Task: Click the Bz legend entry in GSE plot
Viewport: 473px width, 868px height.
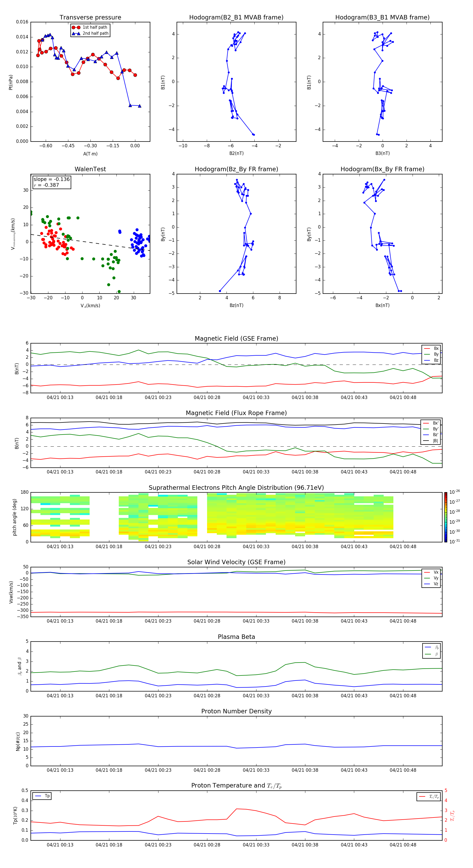Action: (431, 360)
